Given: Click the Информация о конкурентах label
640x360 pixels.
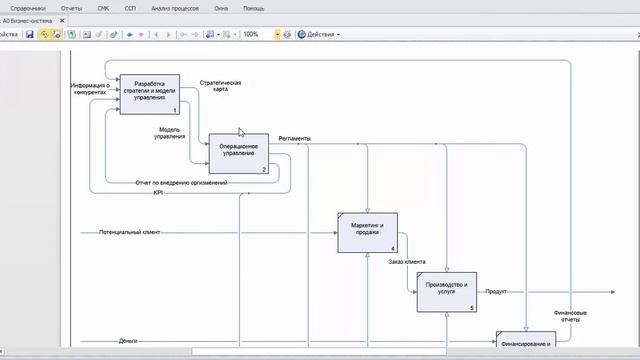Looking at the screenshot, I should tap(90, 89).
